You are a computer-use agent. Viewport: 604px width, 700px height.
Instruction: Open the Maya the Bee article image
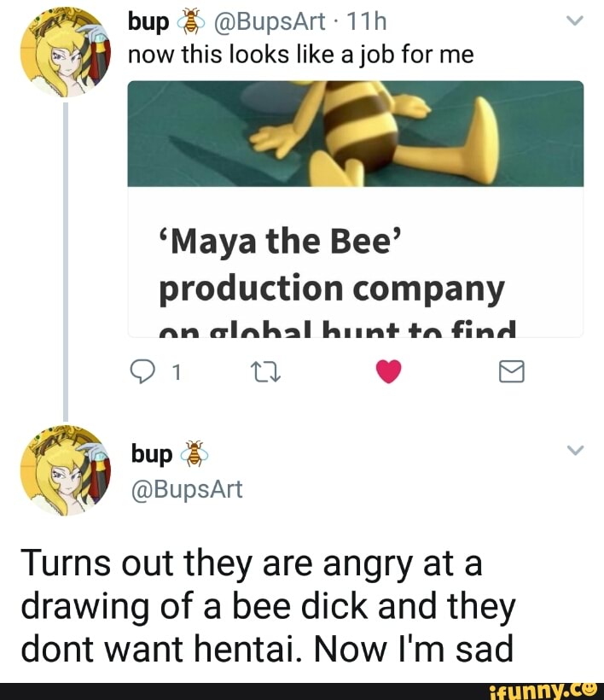[355, 133]
